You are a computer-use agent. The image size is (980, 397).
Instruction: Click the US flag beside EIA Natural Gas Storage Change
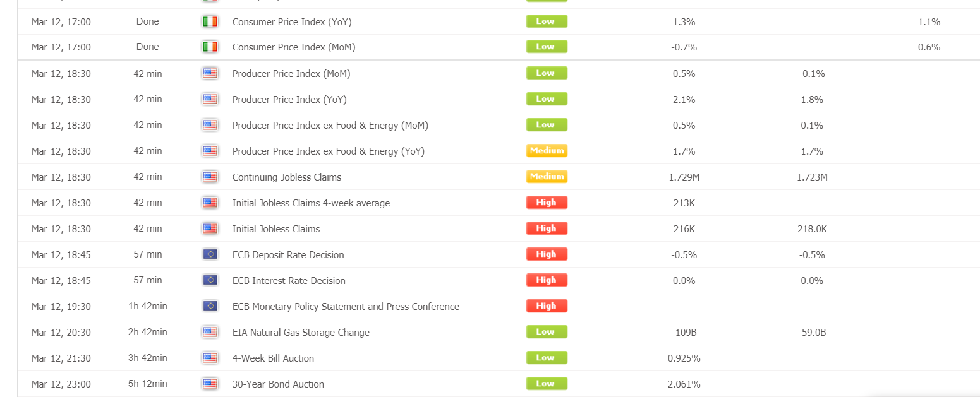click(x=210, y=333)
